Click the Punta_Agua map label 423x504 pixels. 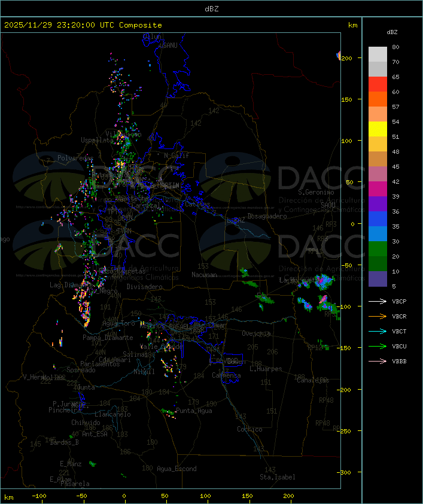[194, 411]
